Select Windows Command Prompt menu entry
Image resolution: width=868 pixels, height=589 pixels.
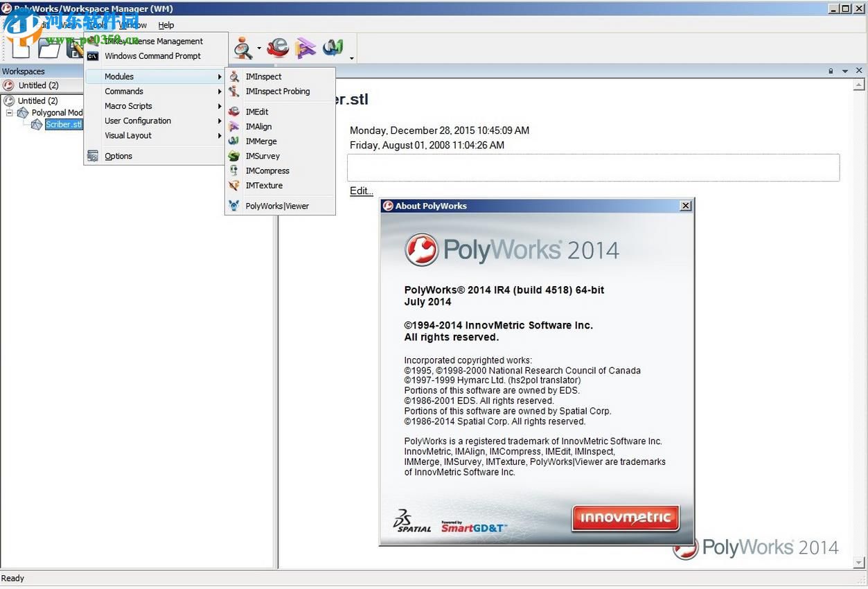[x=156, y=56]
